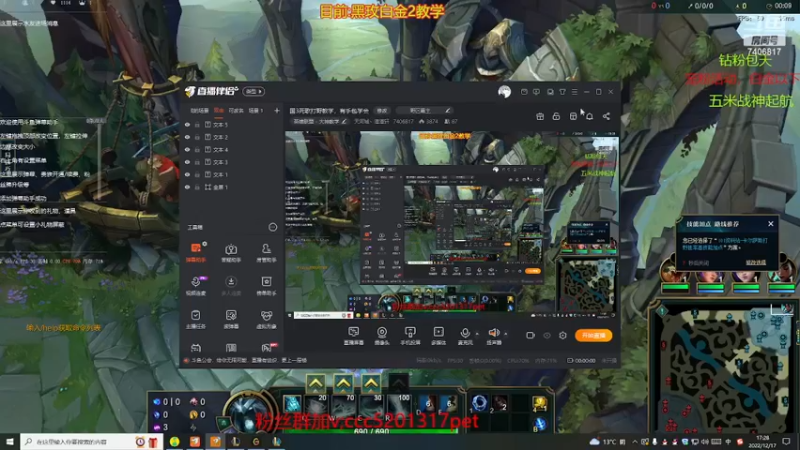This screenshot has height=450, width=800.
Task: Switch to the tab left of 场景 1
Action: pyautogui.click(x=236, y=111)
